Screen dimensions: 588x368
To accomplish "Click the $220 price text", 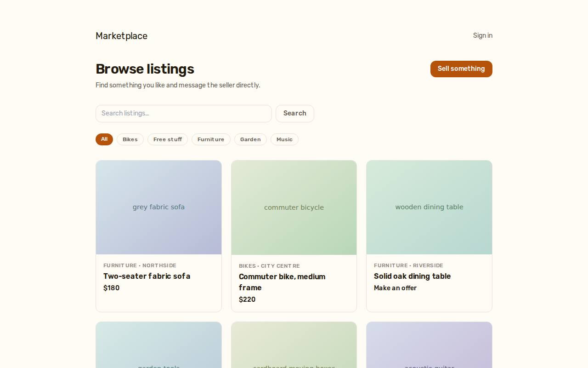I will coord(247,299).
